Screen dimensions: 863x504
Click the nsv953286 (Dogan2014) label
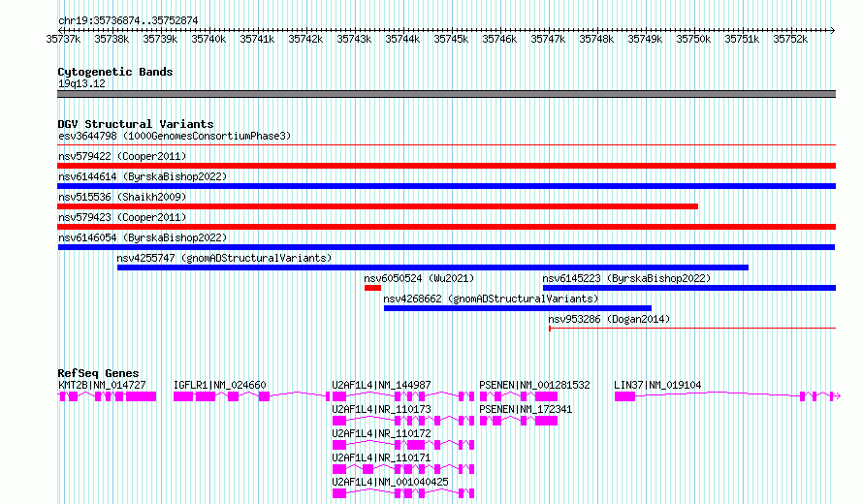point(609,319)
